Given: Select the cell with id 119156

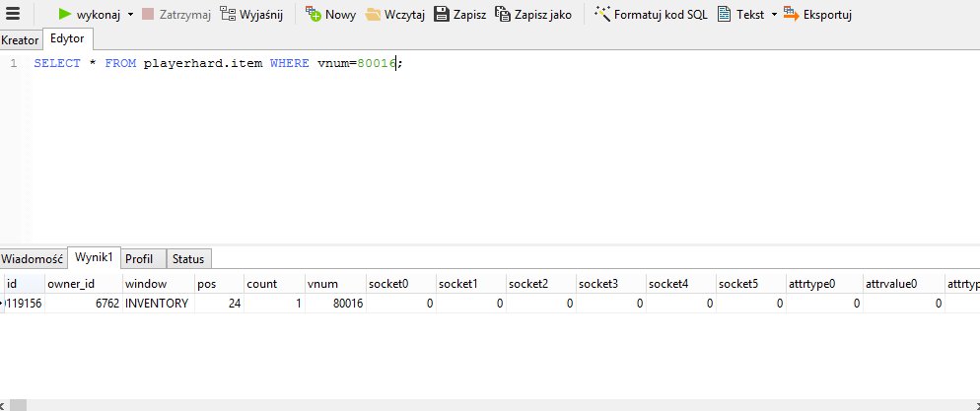Looking at the screenshot, I should [24, 304].
